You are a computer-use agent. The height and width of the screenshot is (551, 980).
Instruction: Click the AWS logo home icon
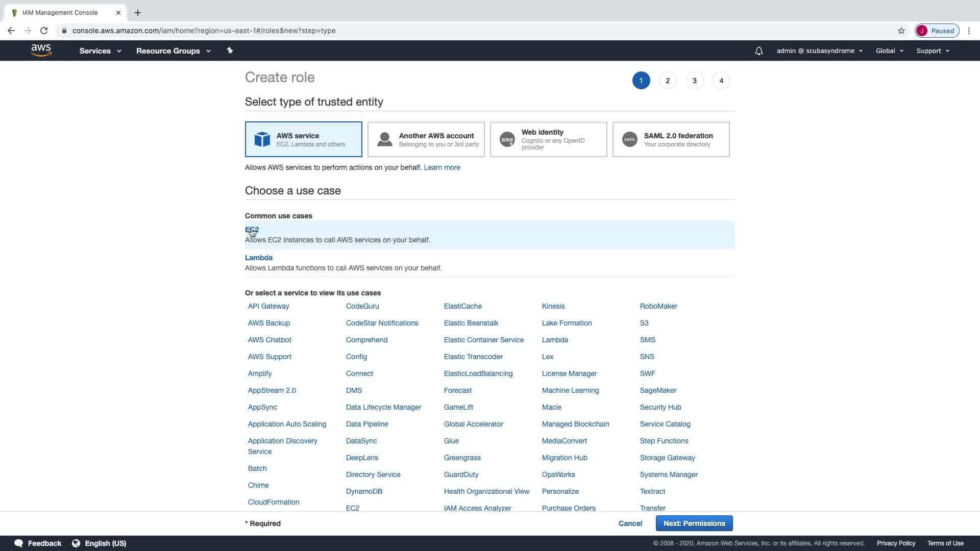41,51
